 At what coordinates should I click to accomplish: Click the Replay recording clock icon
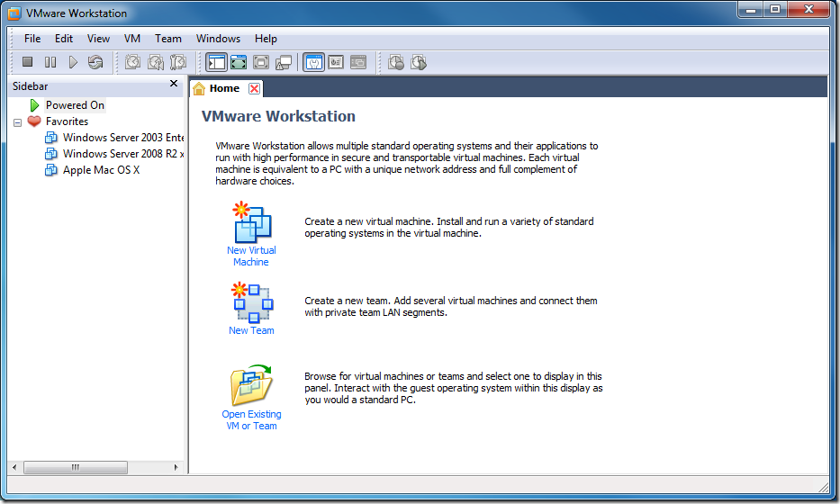tap(419, 62)
